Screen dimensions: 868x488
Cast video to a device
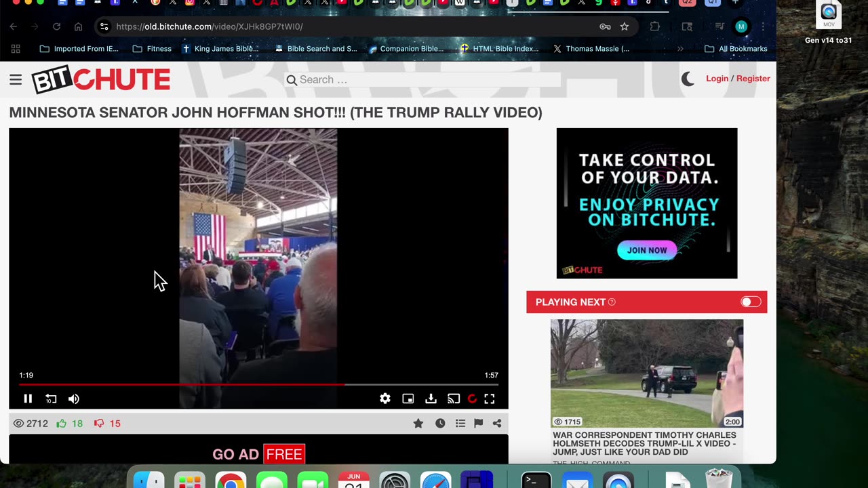(454, 399)
